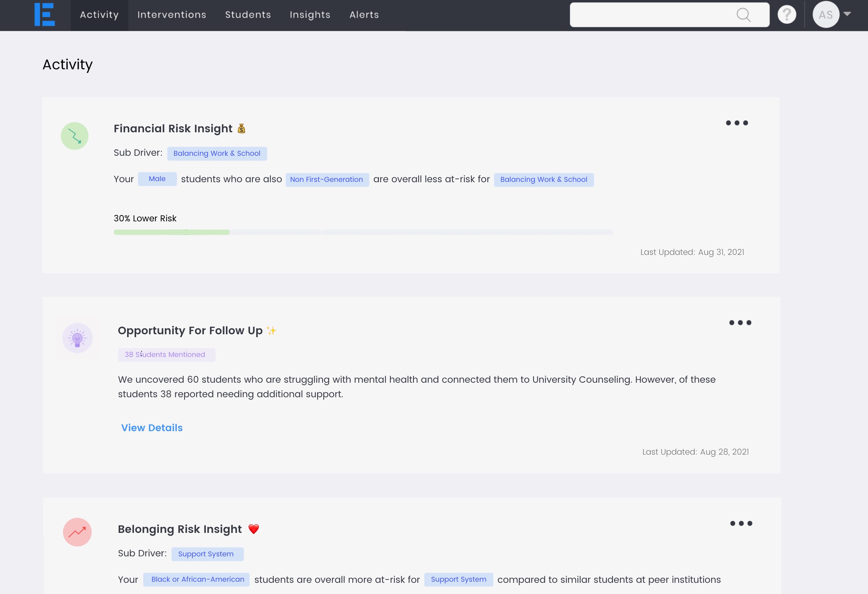Click the 38 Students Mentioned tag
This screenshot has width=868, height=594.
(166, 355)
